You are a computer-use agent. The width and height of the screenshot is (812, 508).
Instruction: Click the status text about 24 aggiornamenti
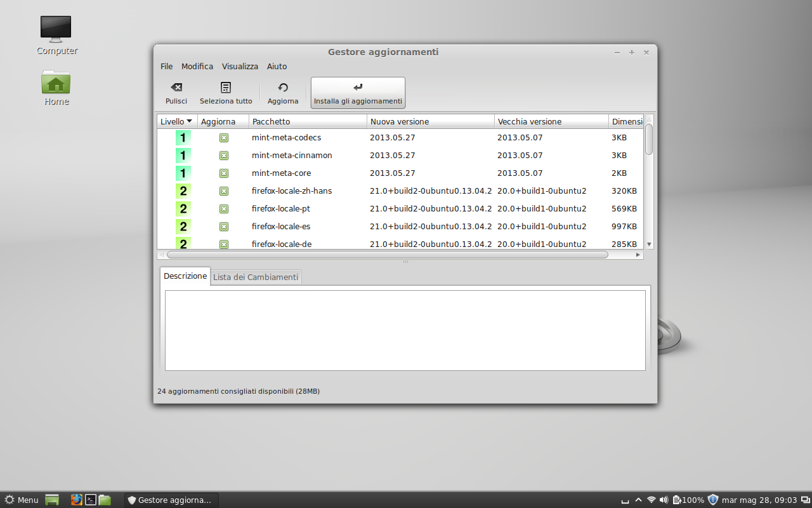[x=239, y=391]
